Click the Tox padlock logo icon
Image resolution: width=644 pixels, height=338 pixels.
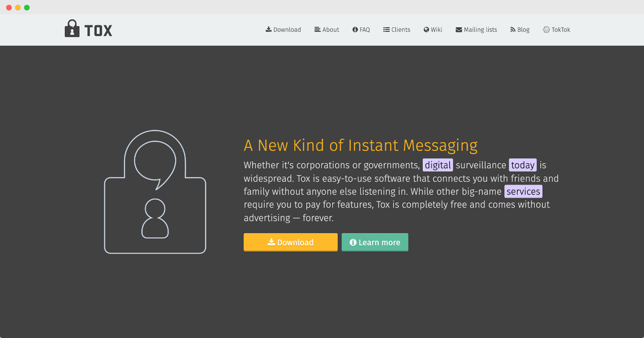(x=72, y=28)
